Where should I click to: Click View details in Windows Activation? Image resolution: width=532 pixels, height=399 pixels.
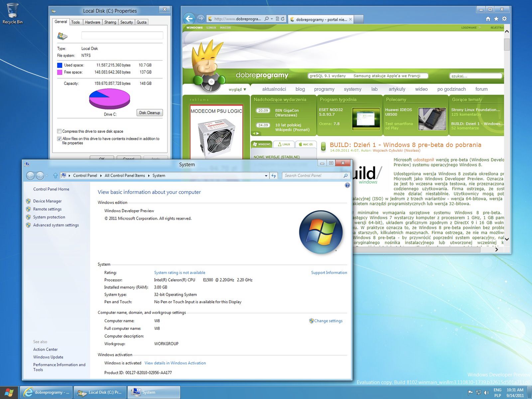pyautogui.click(x=175, y=363)
